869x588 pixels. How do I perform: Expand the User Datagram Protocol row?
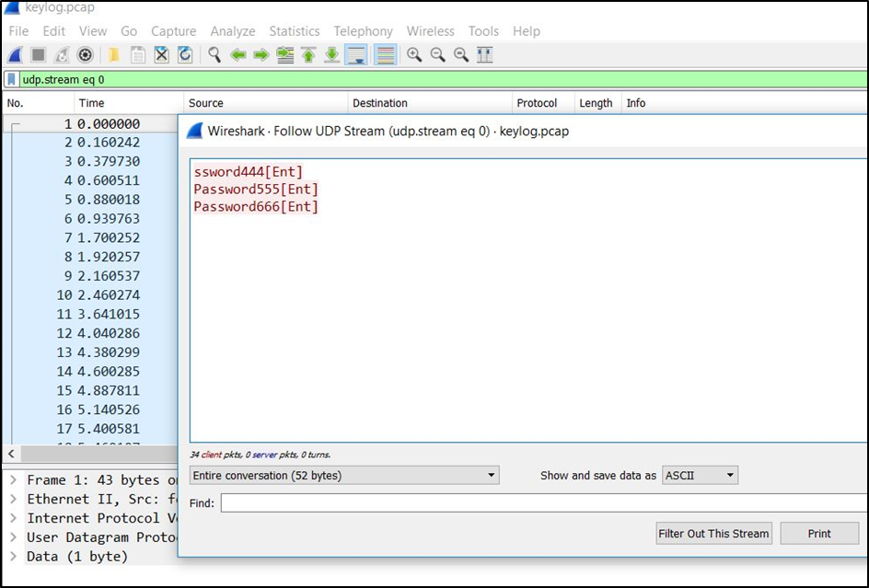point(14,537)
